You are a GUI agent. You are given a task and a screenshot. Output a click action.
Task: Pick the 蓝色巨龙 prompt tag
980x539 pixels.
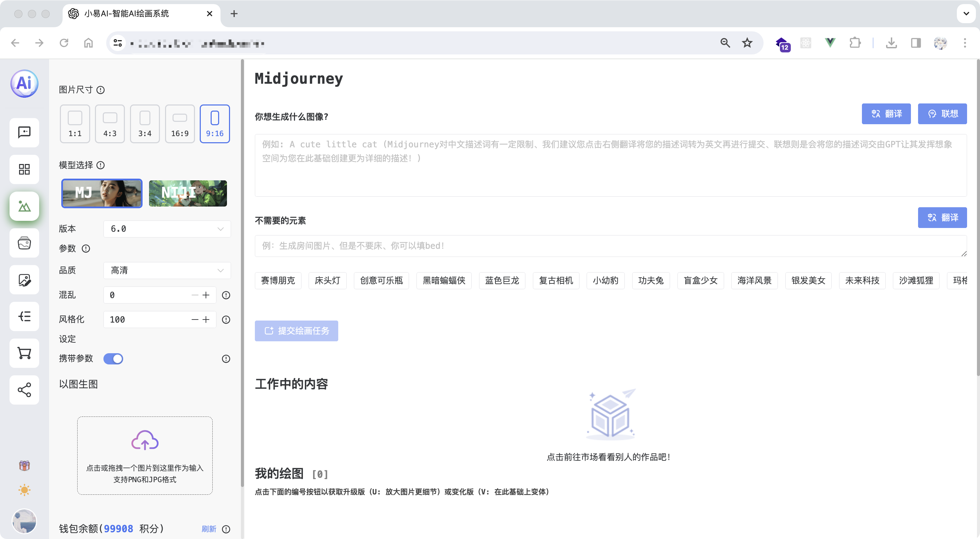coord(502,281)
